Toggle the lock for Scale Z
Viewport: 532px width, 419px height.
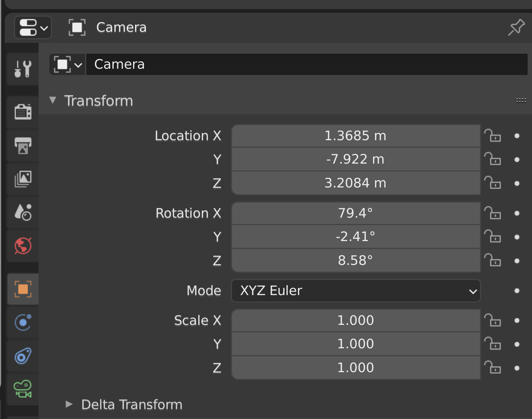[493, 368]
